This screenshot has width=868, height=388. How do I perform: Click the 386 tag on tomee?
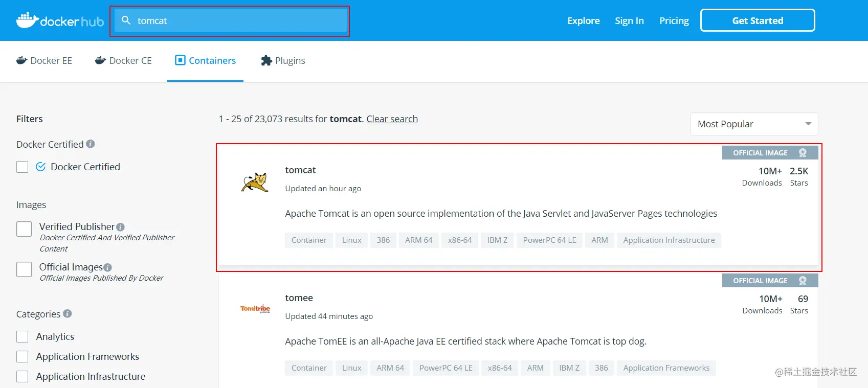tap(602, 368)
